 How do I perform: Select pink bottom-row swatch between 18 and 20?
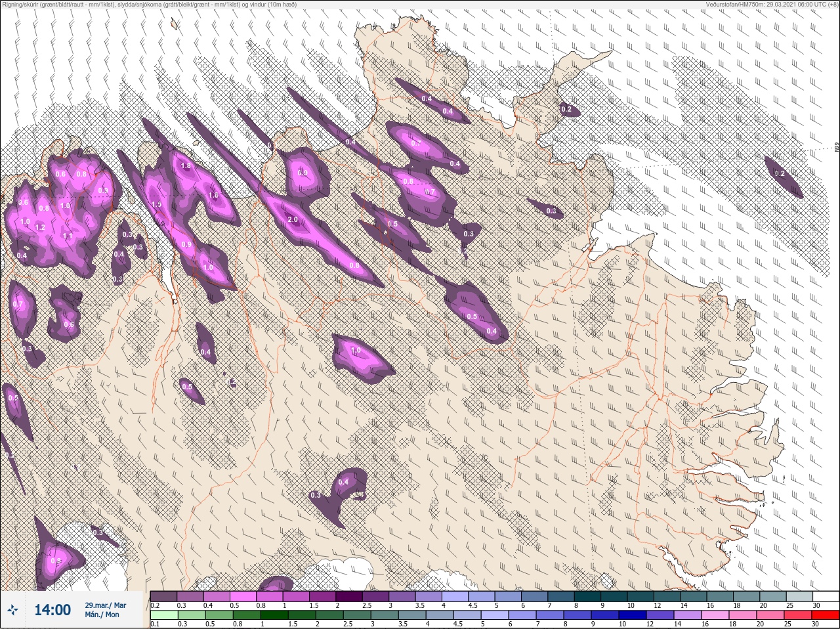744,615
